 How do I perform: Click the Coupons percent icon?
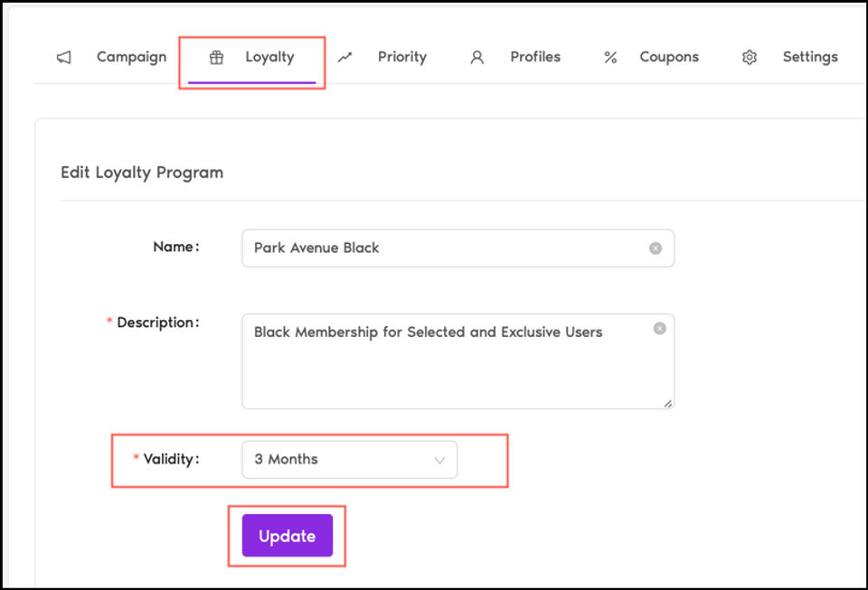pyautogui.click(x=610, y=57)
